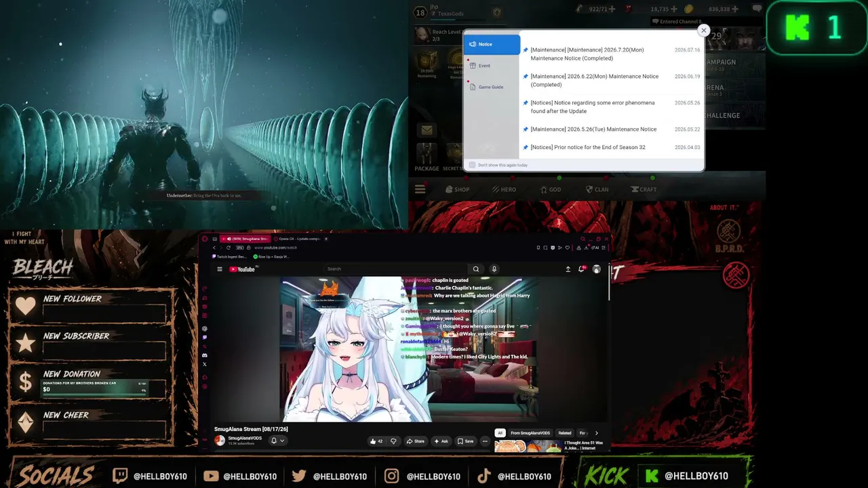Start YouTube voice search with microphone
This screenshot has width=868, height=488.
[494, 269]
